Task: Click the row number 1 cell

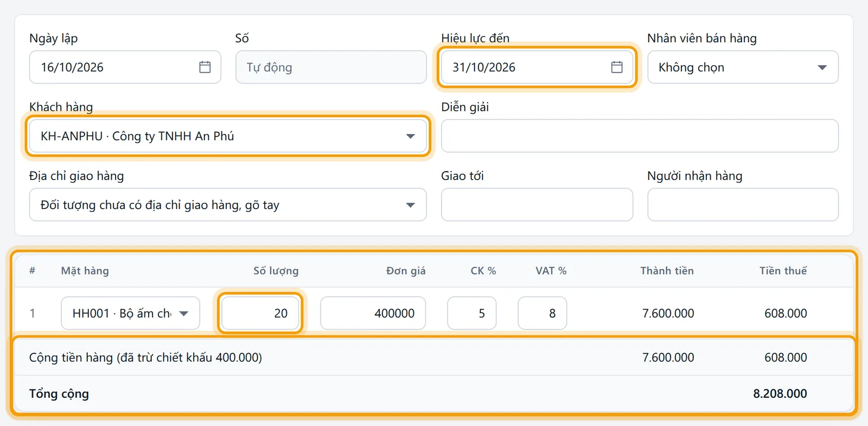Action: coord(33,313)
